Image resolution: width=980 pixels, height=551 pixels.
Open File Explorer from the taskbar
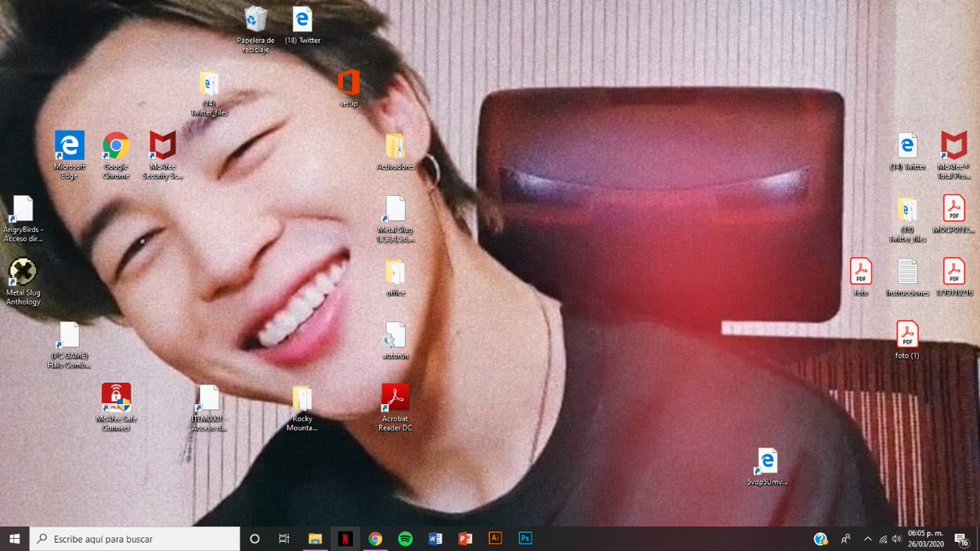coord(314,539)
